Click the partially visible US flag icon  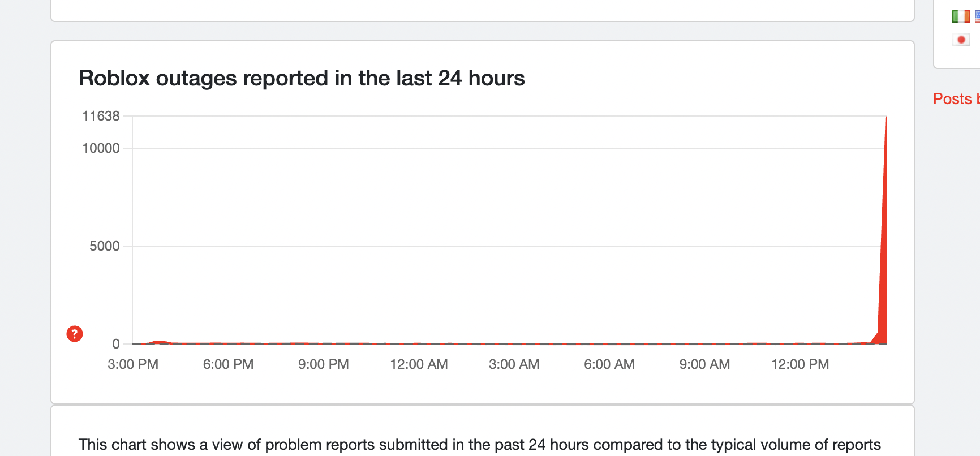tap(977, 16)
